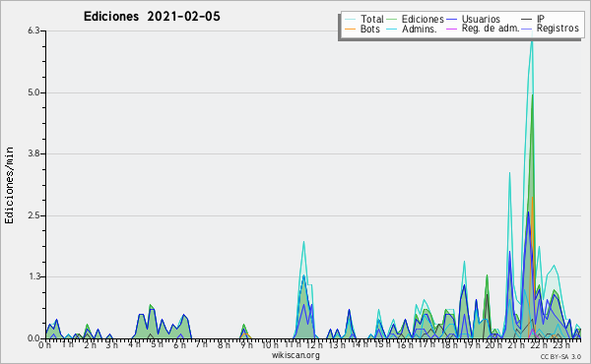This screenshot has height=364, width=591.
Task: Click the '9 h' x-axis label
Action: click(246, 345)
